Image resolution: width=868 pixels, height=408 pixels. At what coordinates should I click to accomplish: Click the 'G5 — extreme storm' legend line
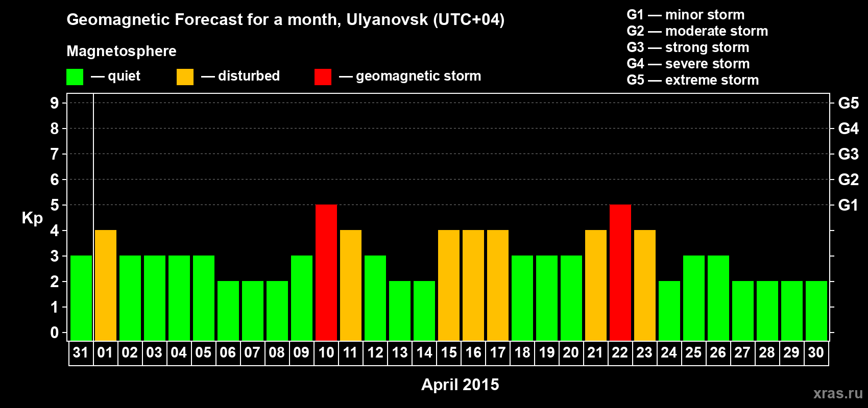pos(693,80)
